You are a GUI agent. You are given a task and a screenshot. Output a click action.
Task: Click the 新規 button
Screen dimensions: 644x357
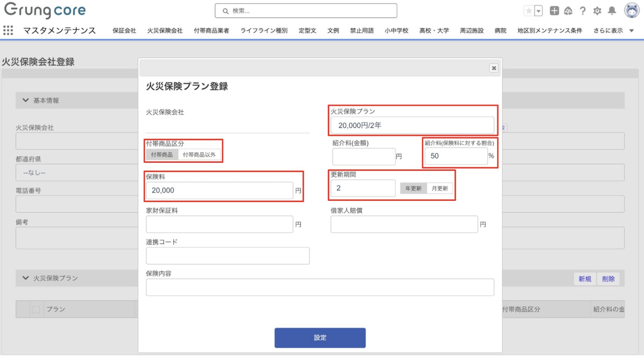(585, 279)
